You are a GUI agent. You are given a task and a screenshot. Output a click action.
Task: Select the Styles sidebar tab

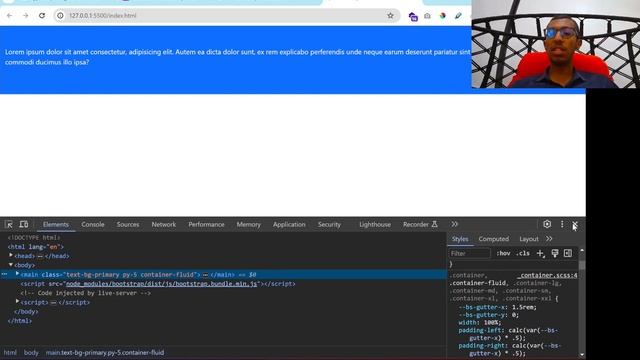pyautogui.click(x=460, y=239)
